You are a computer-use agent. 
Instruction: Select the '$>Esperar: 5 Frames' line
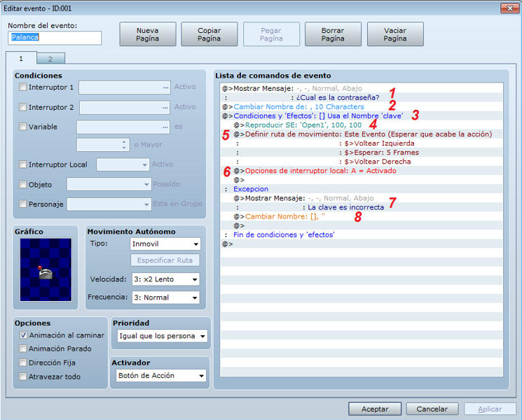click(362, 153)
